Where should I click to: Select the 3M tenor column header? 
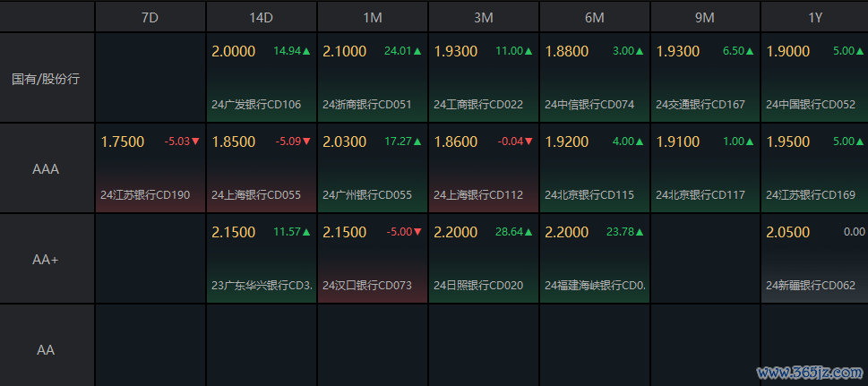coord(484,17)
